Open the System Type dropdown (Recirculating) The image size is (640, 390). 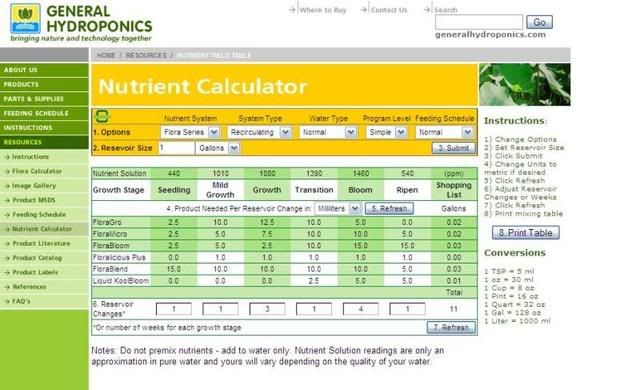260,132
